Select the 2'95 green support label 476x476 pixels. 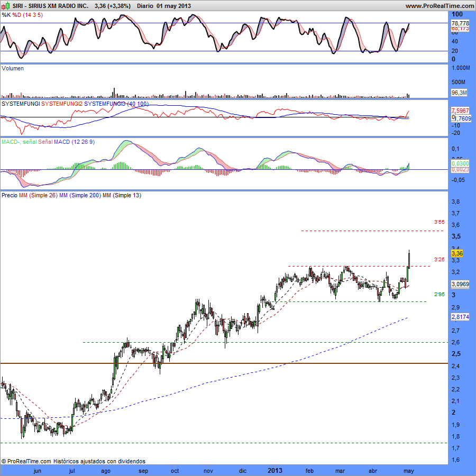pos(439,294)
